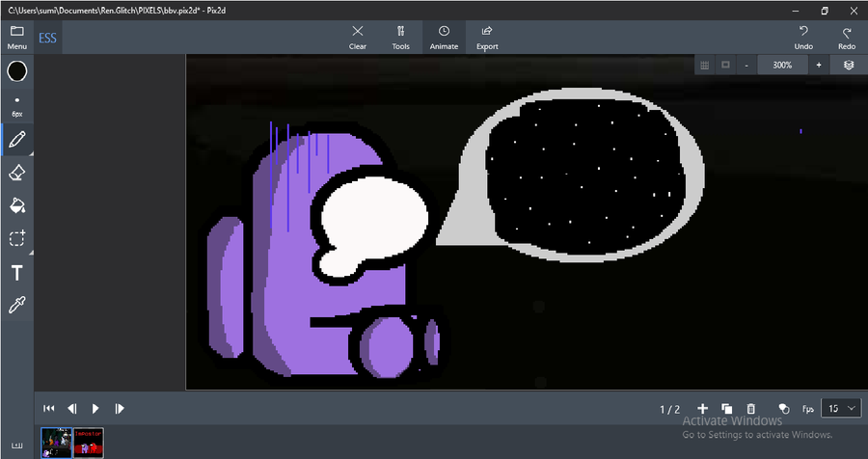Open the black color swatch
868x459 pixels.
point(17,71)
